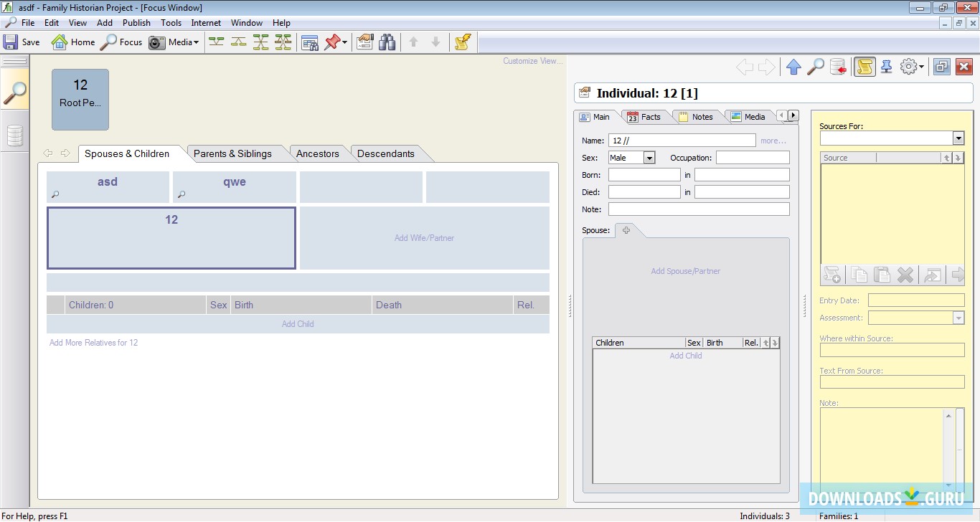Open the all relatives diagram icon

[x=283, y=42]
